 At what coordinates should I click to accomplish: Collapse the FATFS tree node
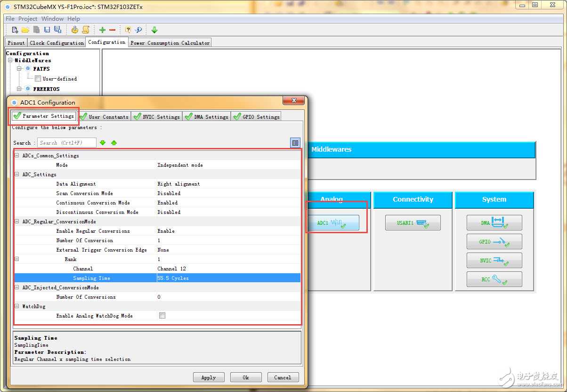(19, 69)
